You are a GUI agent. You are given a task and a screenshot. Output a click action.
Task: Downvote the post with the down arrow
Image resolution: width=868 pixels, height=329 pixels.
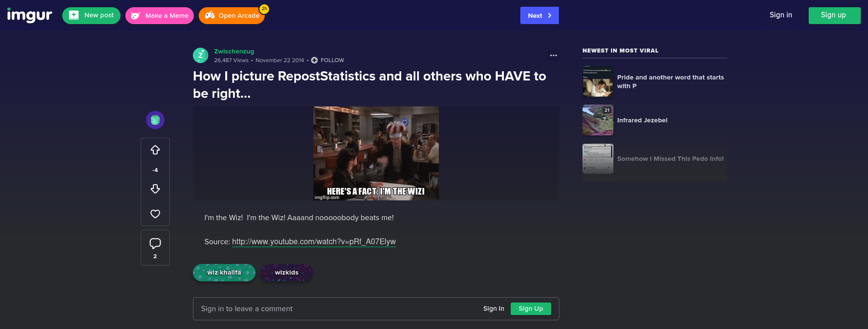(x=155, y=189)
